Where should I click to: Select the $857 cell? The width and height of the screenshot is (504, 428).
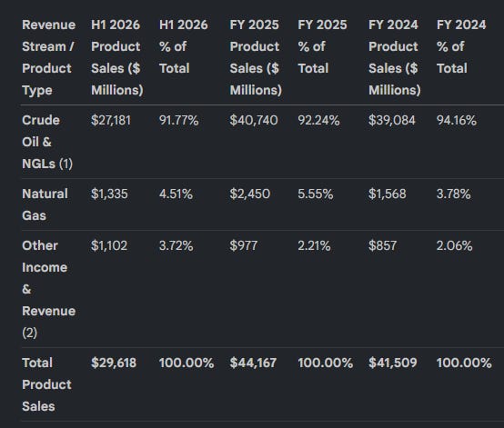382,246
